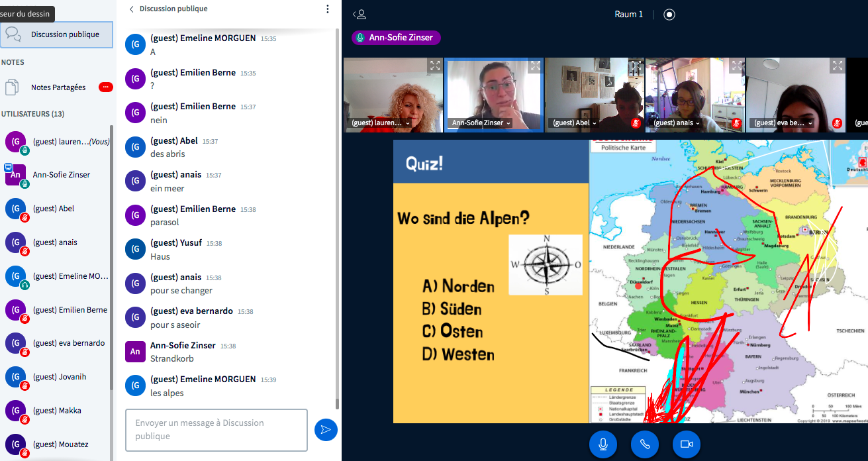Click the red unread badge on Notes Partagées
868x461 pixels.
tap(105, 87)
